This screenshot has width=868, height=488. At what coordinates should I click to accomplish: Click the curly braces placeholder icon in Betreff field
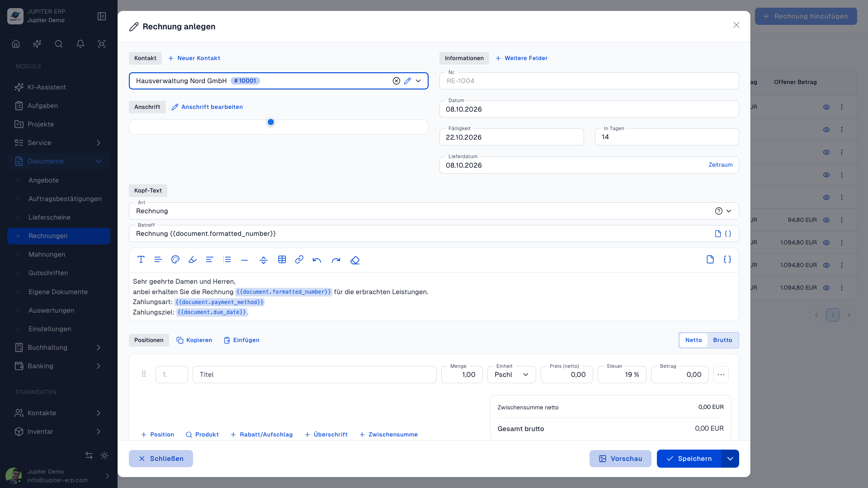(728, 234)
